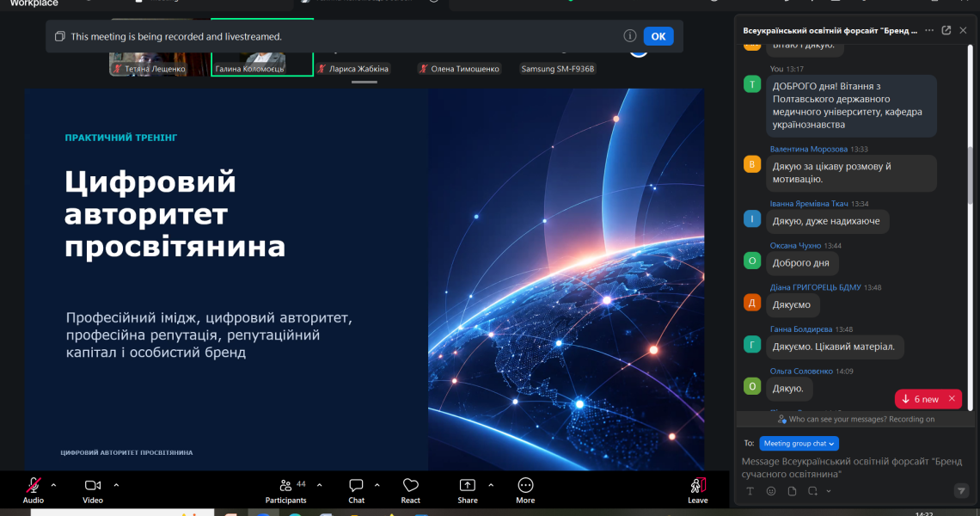Click the message 'Дякую за цікаву розмову'
Viewport: 980px width, 516px height.
tap(851, 173)
